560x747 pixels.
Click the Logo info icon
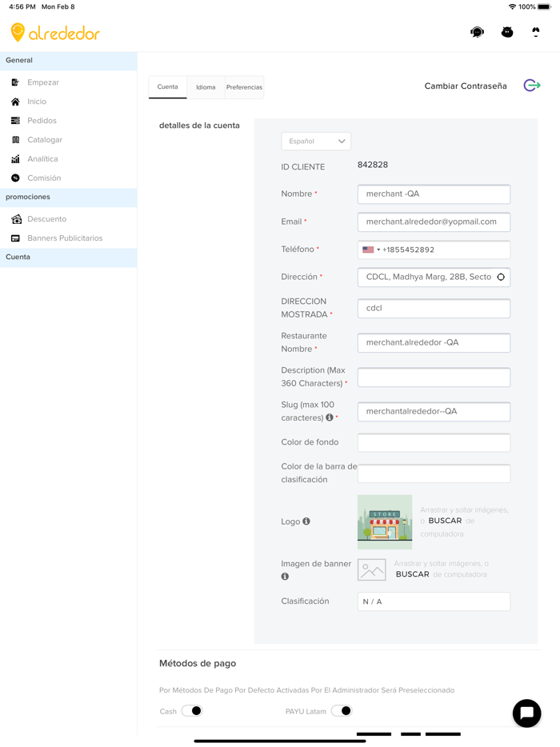click(x=306, y=521)
